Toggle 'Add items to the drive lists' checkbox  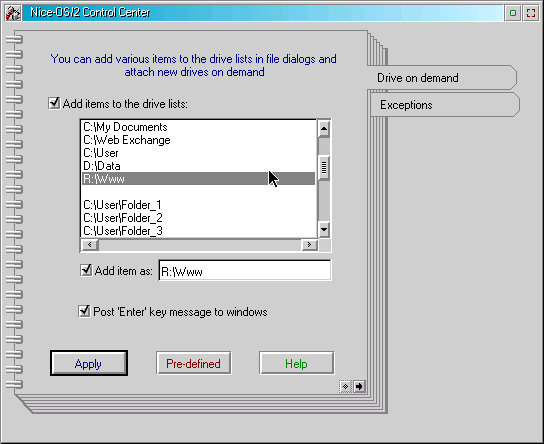click(x=54, y=103)
